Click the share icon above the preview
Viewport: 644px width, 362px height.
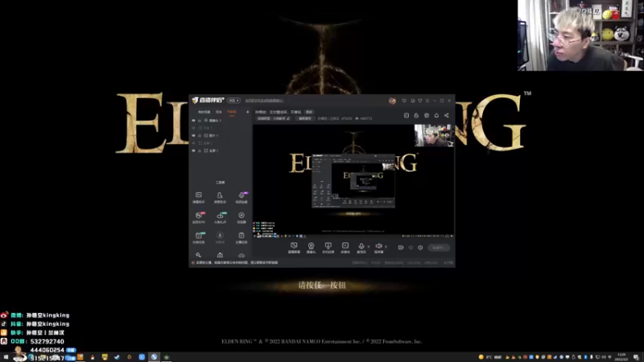pyautogui.click(x=447, y=115)
